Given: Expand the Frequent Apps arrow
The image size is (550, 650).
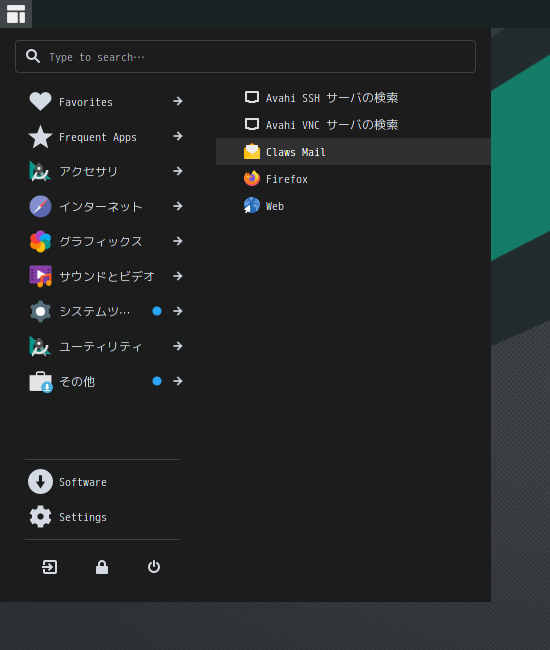Looking at the screenshot, I should 178,136.
